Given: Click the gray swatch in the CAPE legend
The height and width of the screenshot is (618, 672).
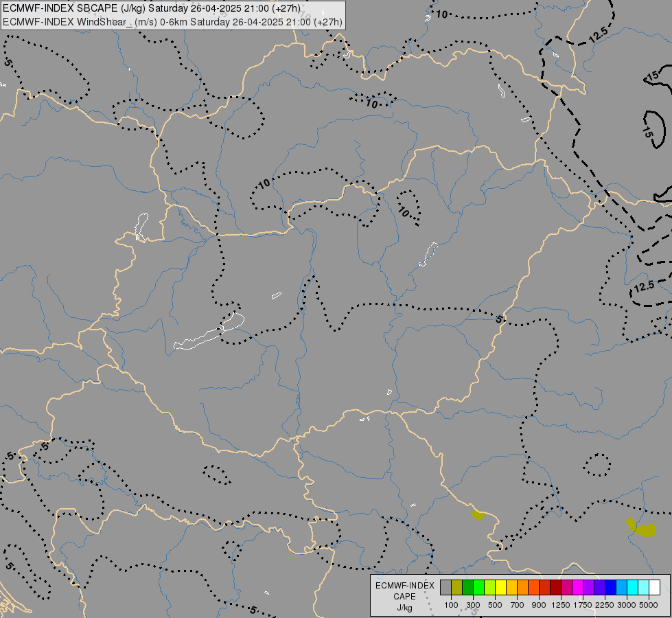Looking at the screenshot, I should point(445,587).
